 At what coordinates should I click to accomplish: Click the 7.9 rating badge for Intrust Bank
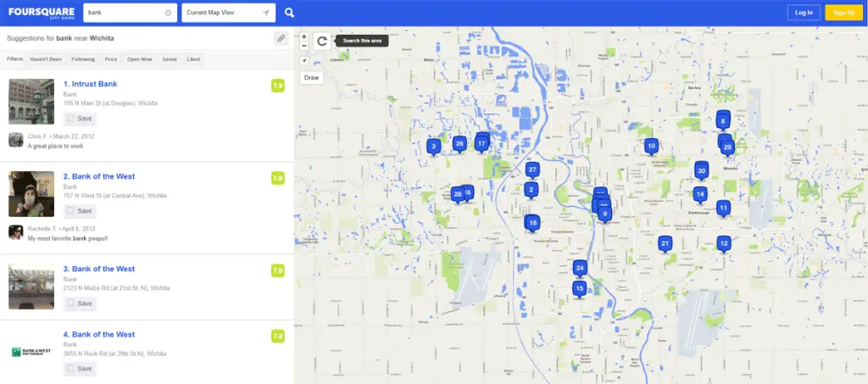click(277, 86)
